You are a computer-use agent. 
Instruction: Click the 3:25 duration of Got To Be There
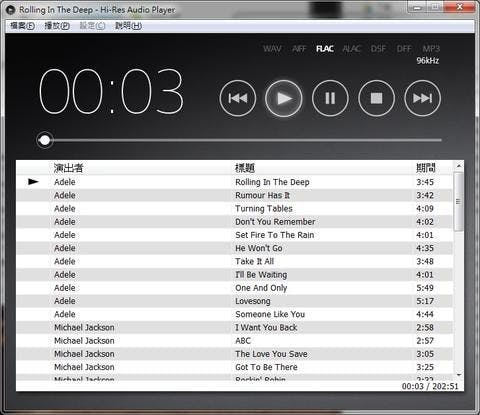[x=425, y=367]
